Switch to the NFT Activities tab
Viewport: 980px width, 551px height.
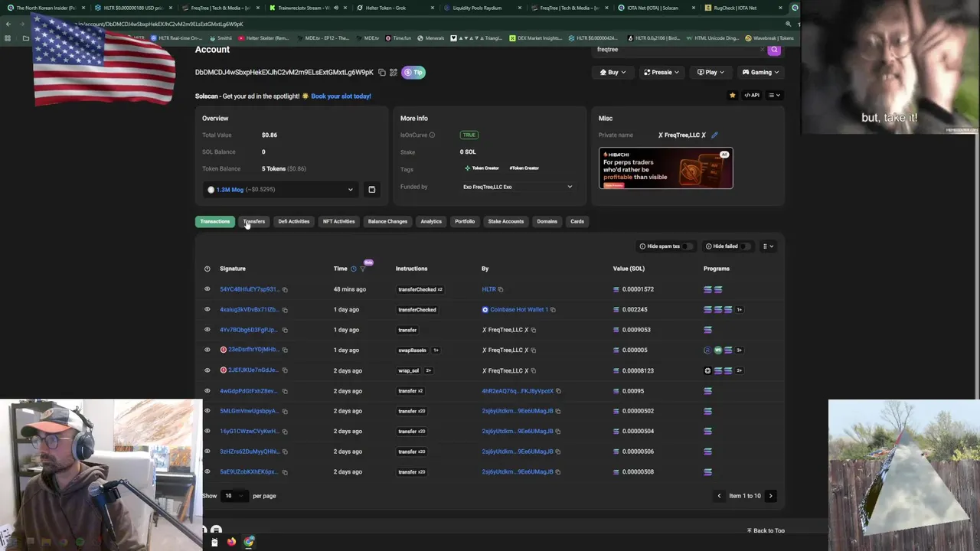coord(338,221)
